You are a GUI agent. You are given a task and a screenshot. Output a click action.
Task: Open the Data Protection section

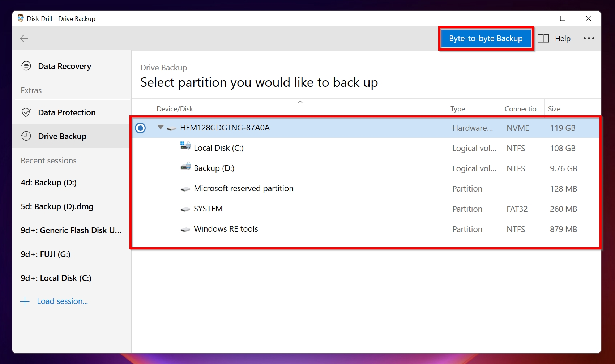[x=71, y=112]
